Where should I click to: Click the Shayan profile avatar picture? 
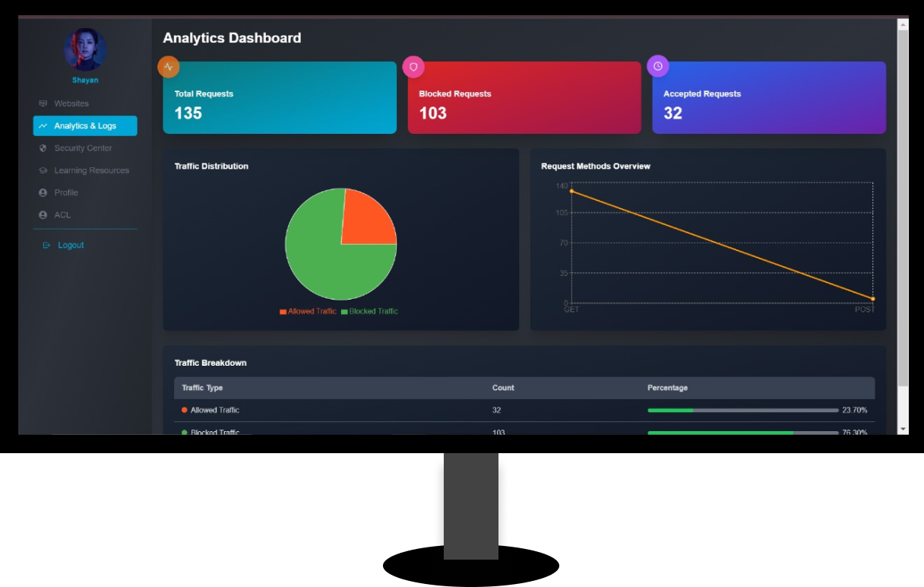(x=85, y=49)
